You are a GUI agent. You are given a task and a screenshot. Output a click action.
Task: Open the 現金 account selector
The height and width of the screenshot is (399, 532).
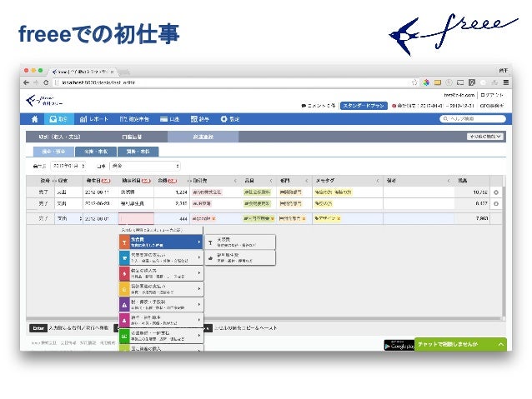(145, 166)
